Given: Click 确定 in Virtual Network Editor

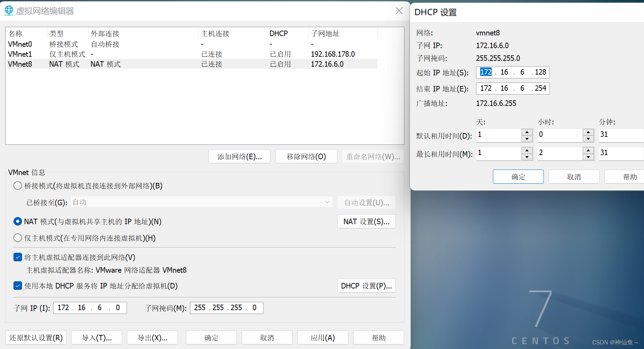Looking at the screenshot, I should pos(211,338).
